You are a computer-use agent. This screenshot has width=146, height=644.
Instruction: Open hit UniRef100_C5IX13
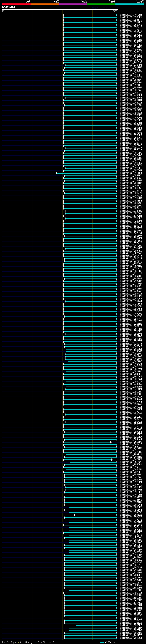(131, 27)
